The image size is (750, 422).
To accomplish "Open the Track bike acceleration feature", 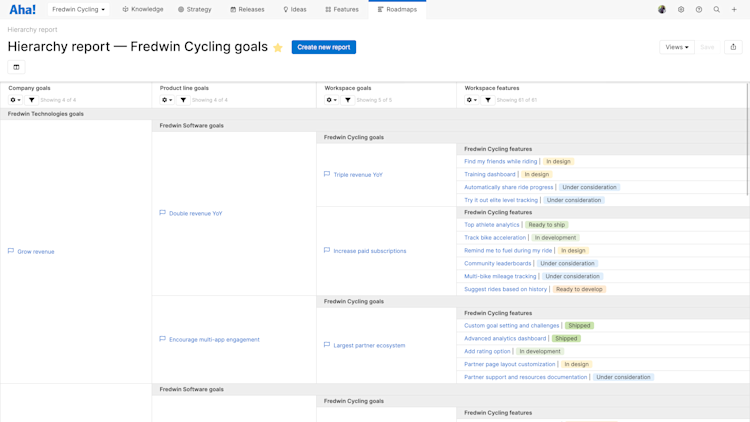I will (x=495, y=238).
